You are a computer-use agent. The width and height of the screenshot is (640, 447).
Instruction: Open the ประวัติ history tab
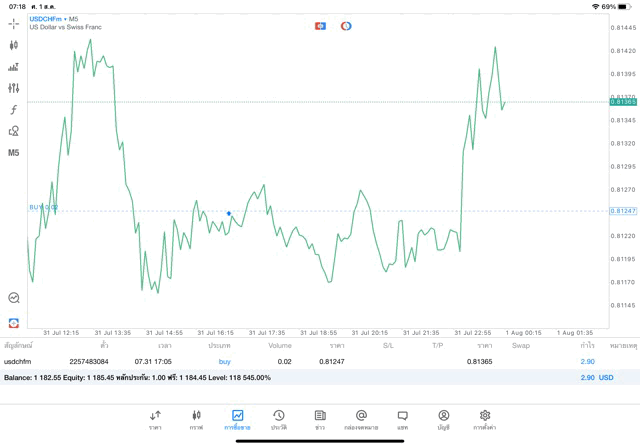[279, 419]
